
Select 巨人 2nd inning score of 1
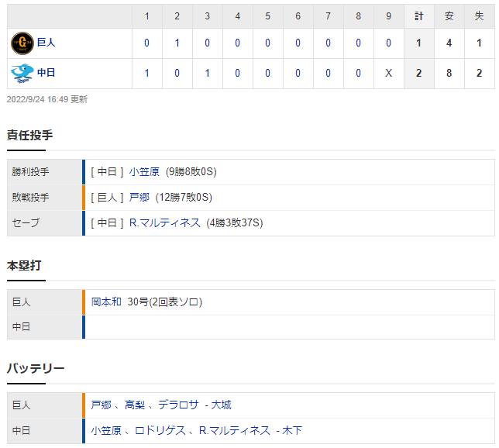click(x=177, y=43)
